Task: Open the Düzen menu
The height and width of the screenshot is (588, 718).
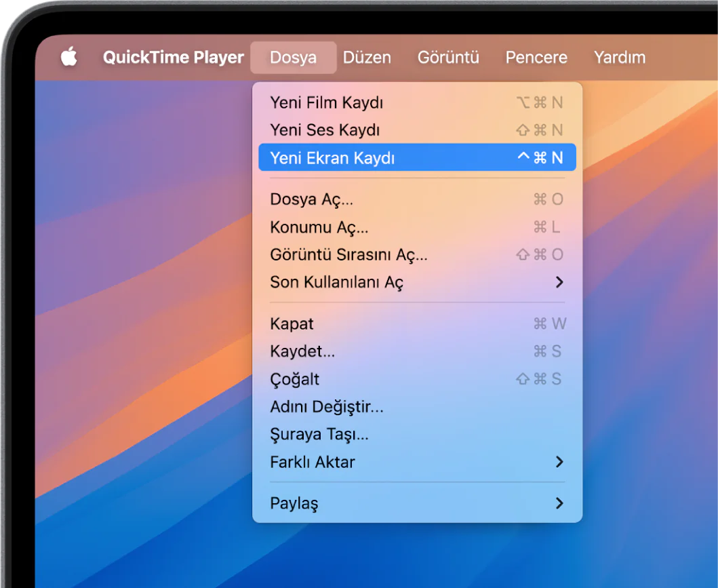Action: (367, 58)
